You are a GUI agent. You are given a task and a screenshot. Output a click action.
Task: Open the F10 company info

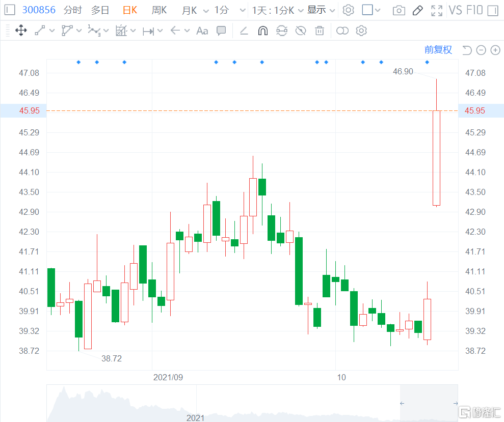click(474, 10)
